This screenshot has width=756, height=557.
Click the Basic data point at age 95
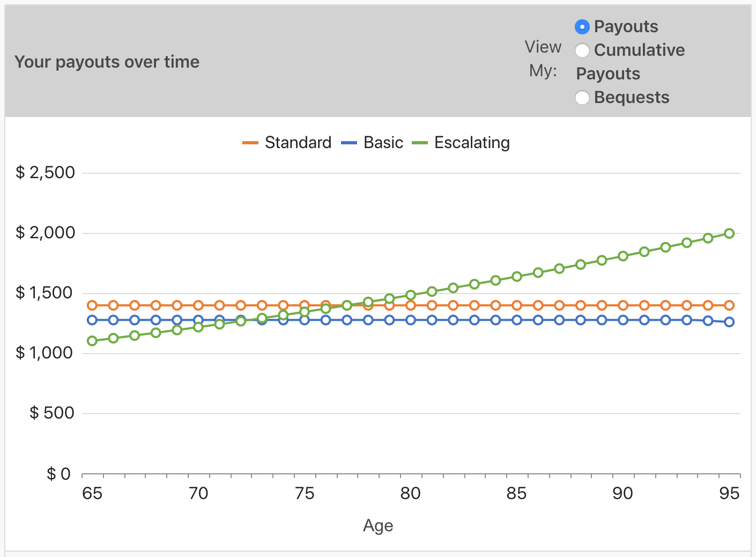[x=729, y=322]
